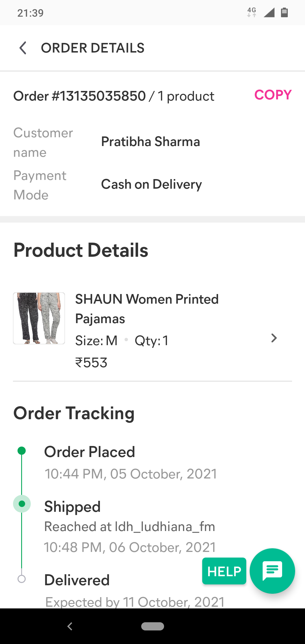Select the Order Placed tracking marker
The image size is (305, 644).
coord(22,451)
